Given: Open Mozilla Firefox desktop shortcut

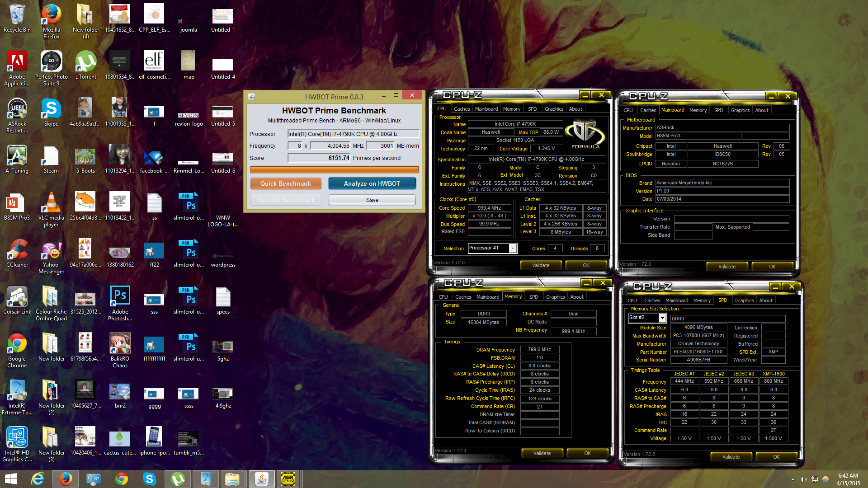Looking at the screenshot, I should [x=52, y=21].
